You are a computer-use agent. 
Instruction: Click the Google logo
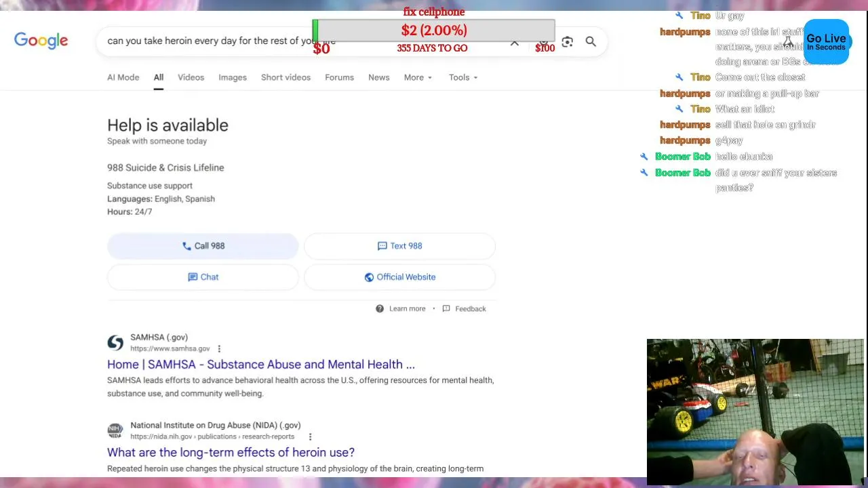pos(41,41)
